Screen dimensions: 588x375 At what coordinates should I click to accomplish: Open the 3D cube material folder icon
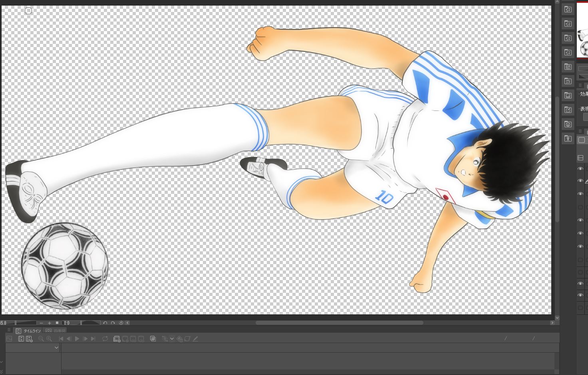pos(568,124)
